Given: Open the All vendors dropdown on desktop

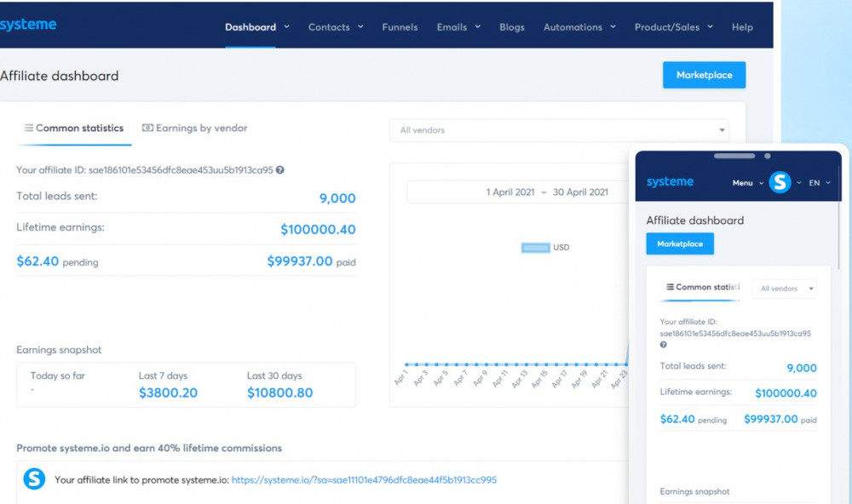Looking at the screenshot, I should (x=559, y=130).
